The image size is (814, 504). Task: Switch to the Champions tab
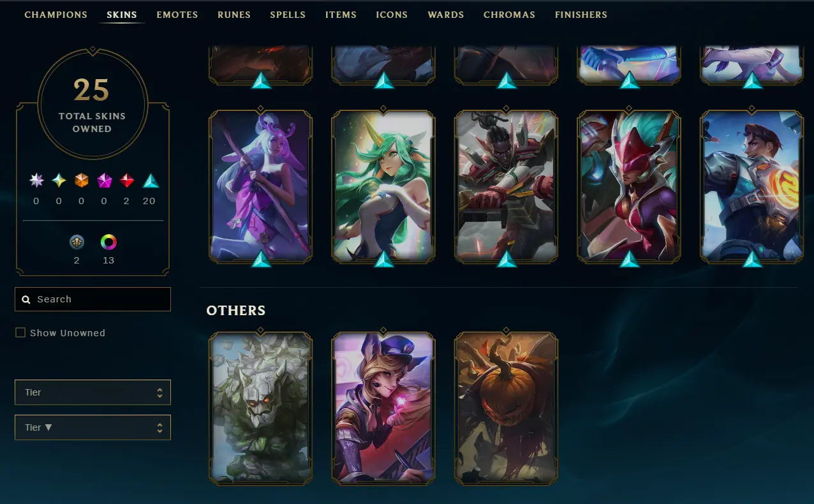[56, 15]
